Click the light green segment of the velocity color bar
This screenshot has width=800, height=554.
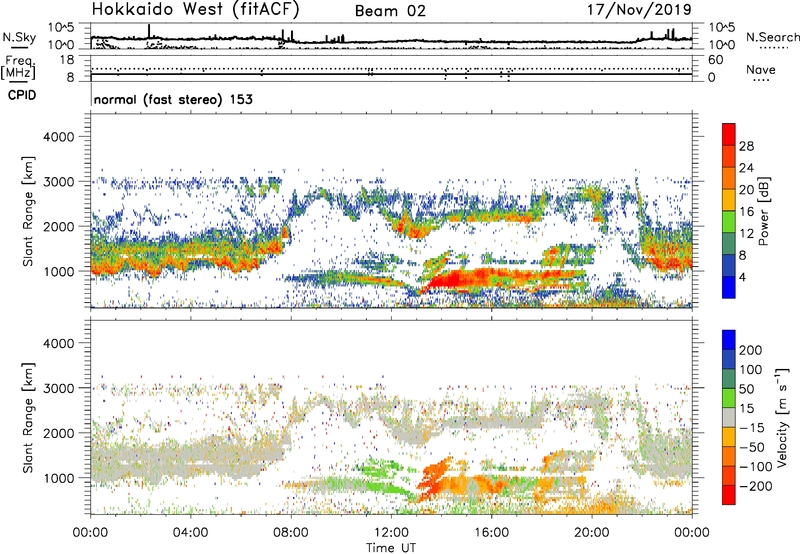pyautogui.click(x=729, y=398)
